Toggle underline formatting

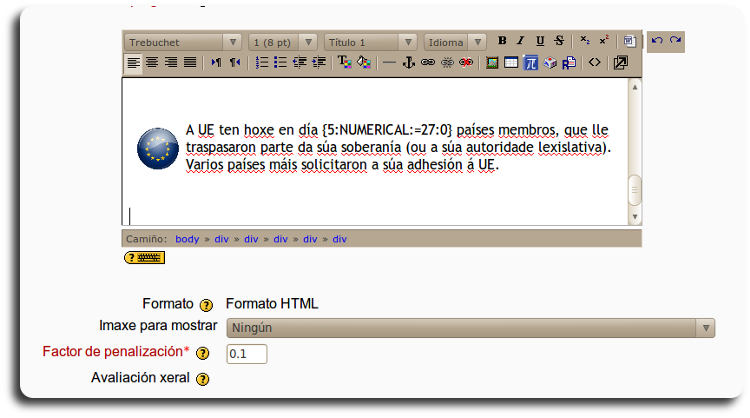[x=540, y=41]
